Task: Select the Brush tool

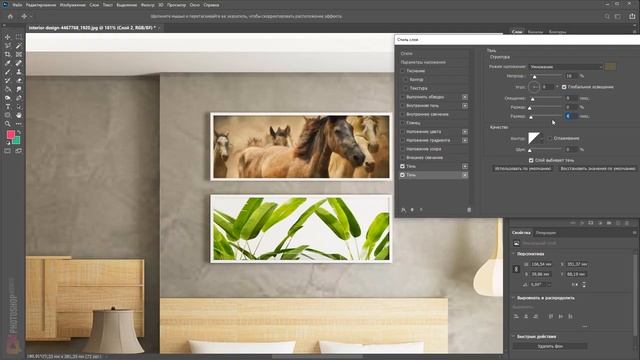Action: (x=7, y=72)
